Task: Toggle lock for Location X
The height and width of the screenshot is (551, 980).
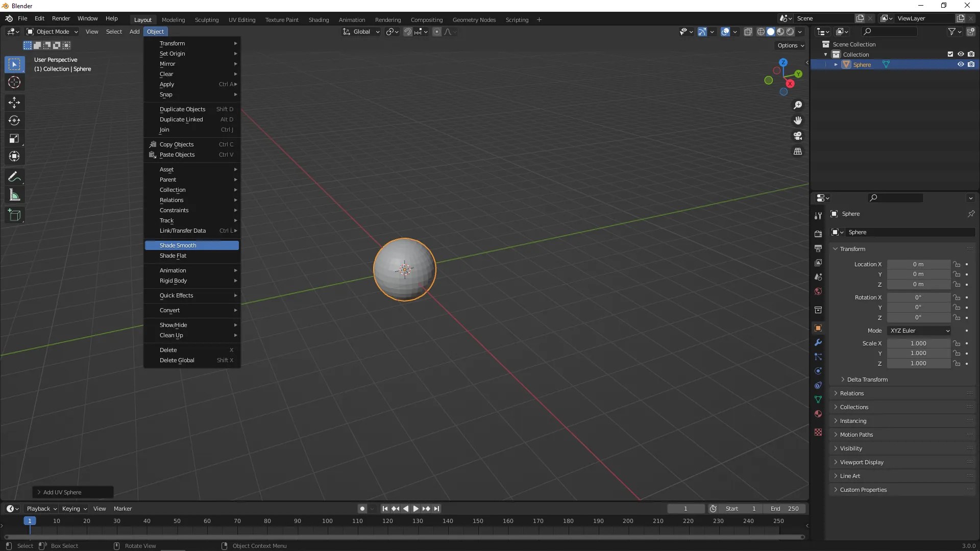Action: (957, 264)
